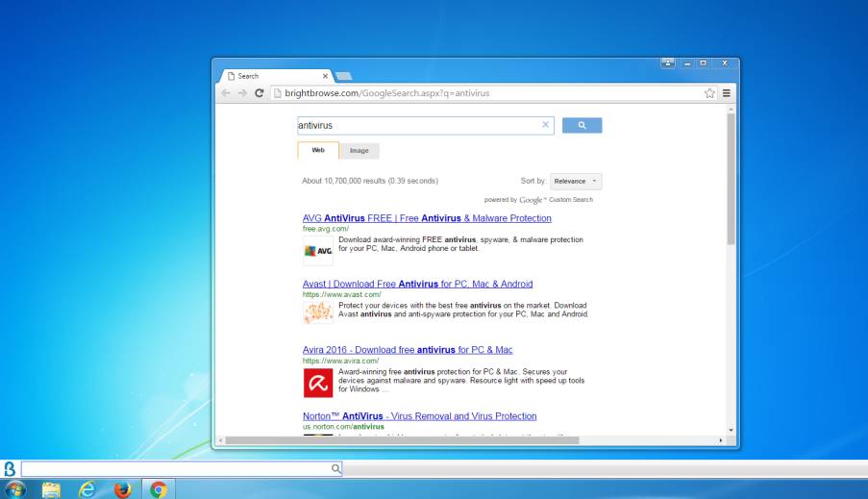The height and width of the screenshot is (499, 868).
Task: Reload the page with refresh icon
Action: pos(260,93)
